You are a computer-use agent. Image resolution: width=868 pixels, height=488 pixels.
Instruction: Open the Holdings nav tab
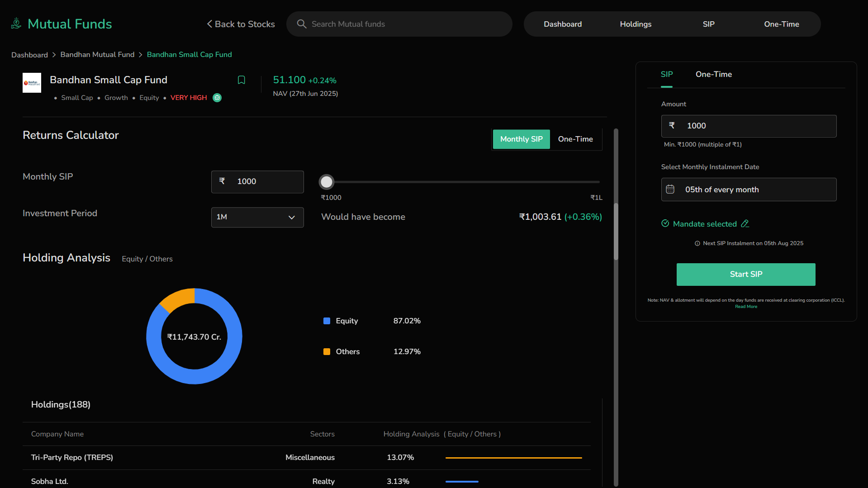pos(636,24)
